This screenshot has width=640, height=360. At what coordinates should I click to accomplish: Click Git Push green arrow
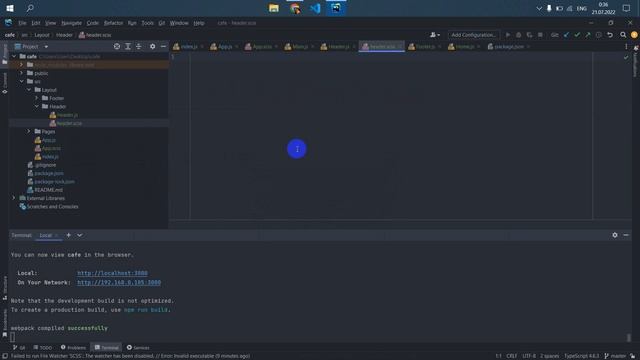tap(588, 35)
